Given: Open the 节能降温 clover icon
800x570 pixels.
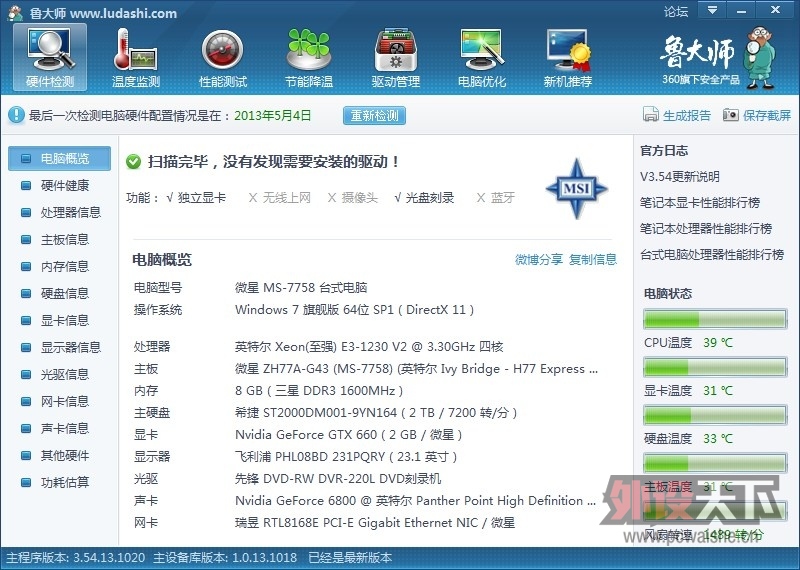Looking at the screenshot, I should [309, 51].
